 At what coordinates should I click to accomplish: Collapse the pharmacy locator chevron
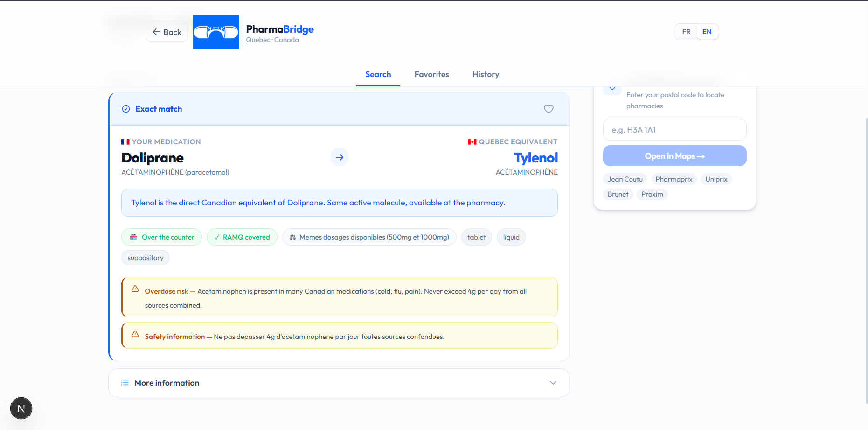(612, 88)
